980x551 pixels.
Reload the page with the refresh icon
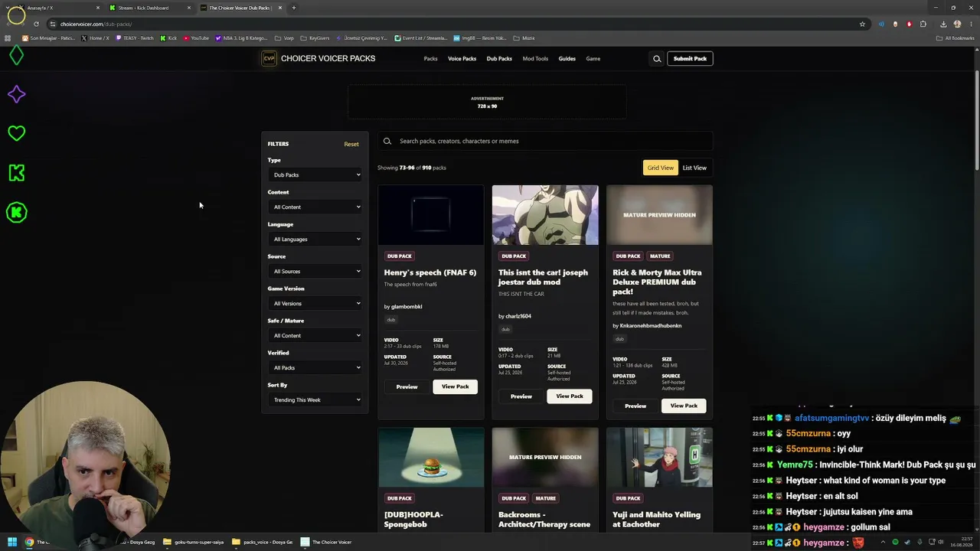(36, 24)
